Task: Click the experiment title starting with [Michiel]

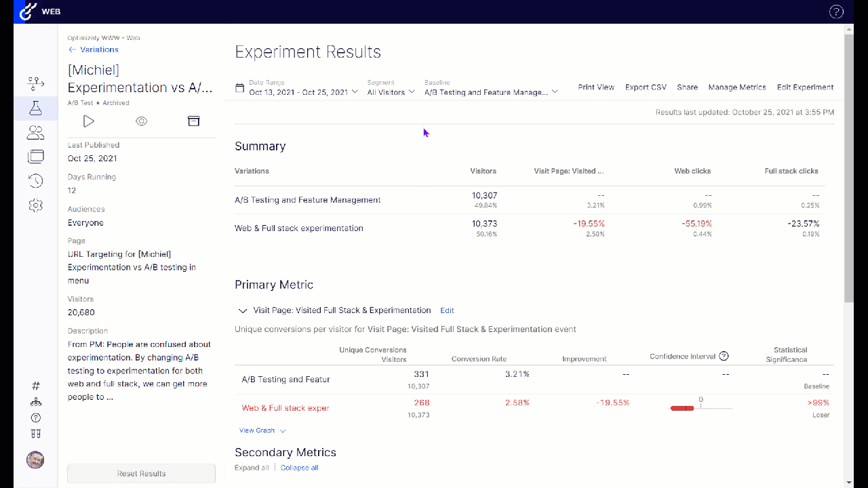Action: point(140,79)
